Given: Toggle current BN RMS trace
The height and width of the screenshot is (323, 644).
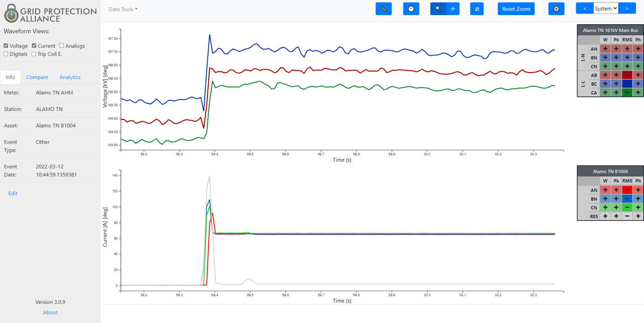Looking at the screenshot, I should 627,199.
